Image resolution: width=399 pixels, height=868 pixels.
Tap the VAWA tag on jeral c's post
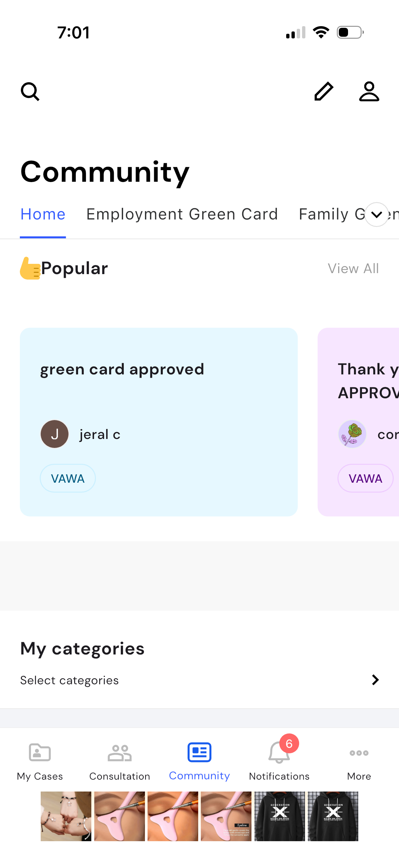pyautogui.click(x=68, y=478)
